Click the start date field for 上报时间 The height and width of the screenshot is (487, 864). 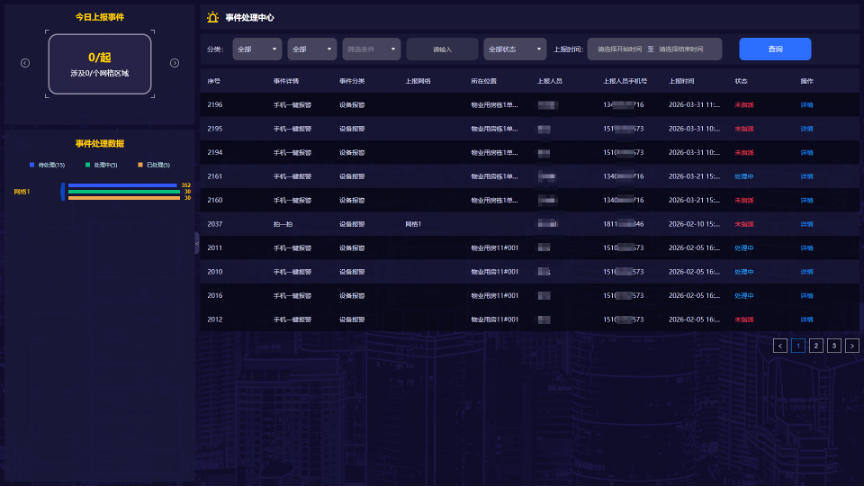(621, 49)
